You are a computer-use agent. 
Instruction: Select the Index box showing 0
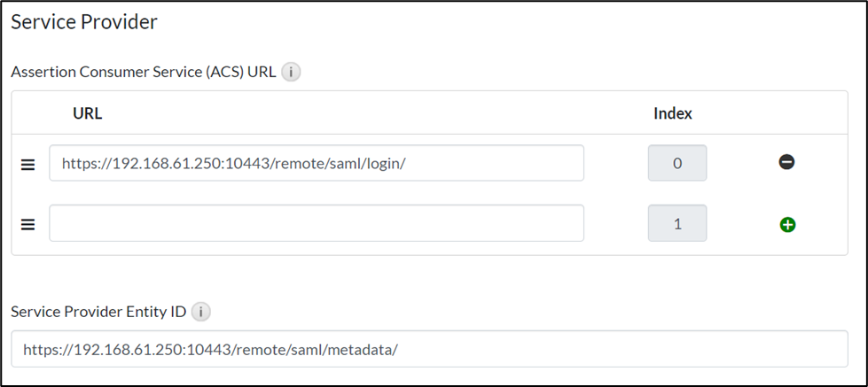677,163
